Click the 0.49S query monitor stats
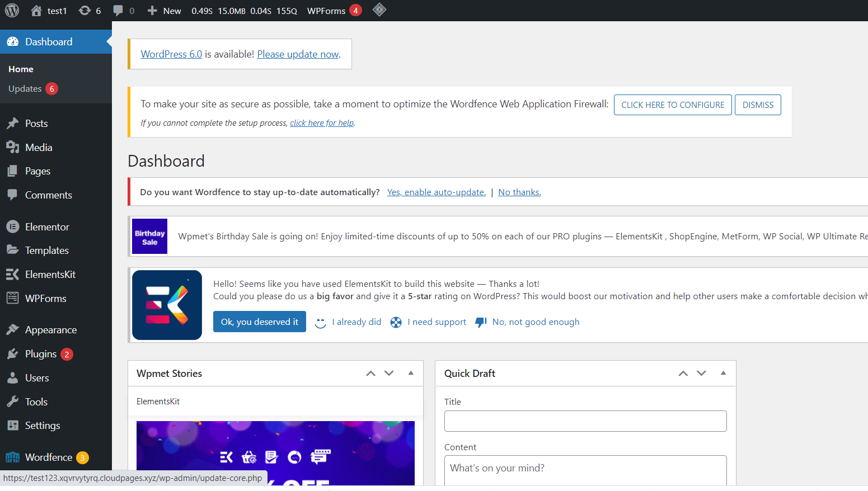868x491 pixels. tap(202, 11)
